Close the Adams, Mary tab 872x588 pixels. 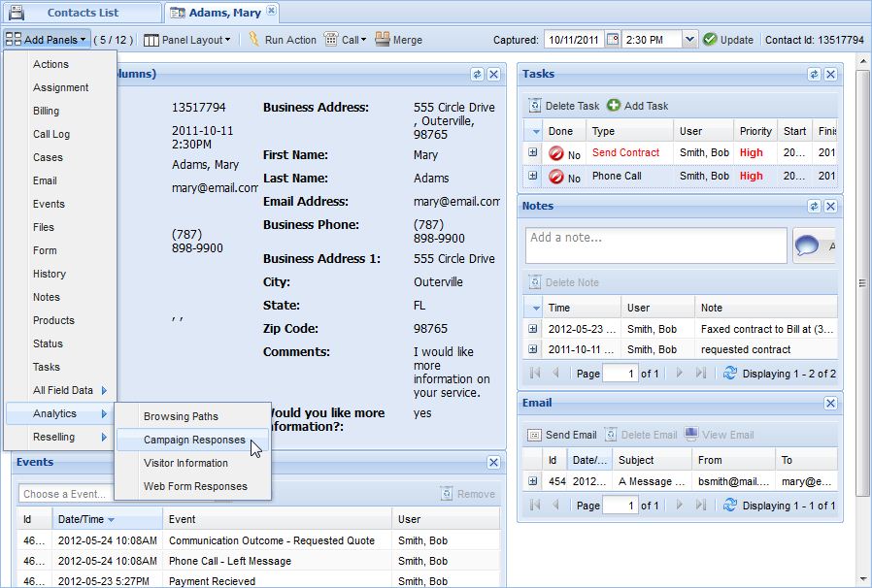[x=271, y=11]
